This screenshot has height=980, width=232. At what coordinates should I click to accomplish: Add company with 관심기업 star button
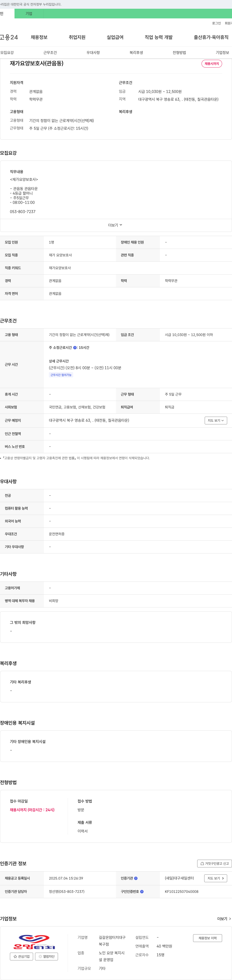pos(21,957)
